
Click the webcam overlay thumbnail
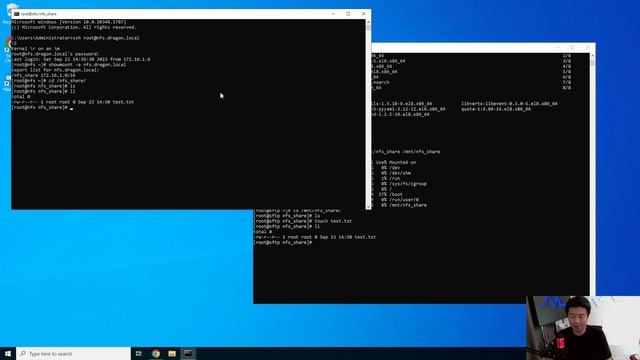[x=583, y=328]
